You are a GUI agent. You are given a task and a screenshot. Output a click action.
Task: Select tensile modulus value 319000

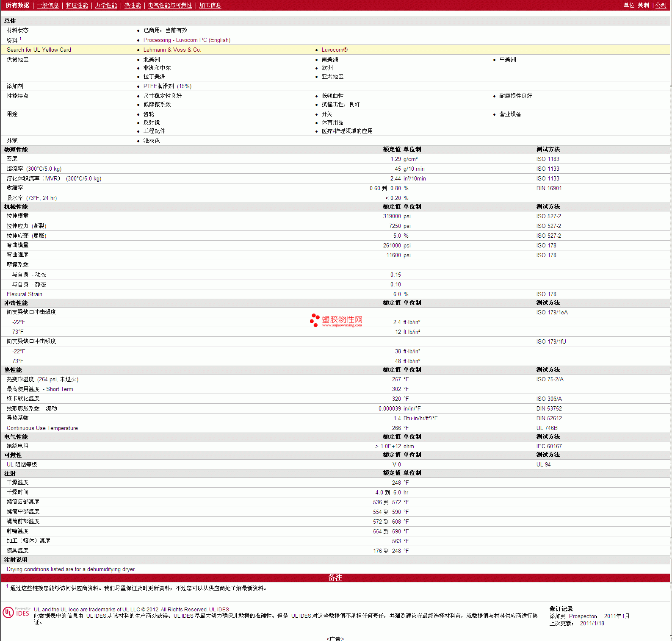pyautogui.click(x=392, y=216)
